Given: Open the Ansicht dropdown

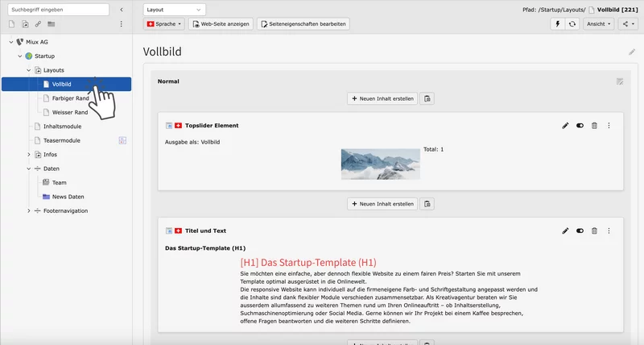Looking at the screenshot, I should point(598,24).
